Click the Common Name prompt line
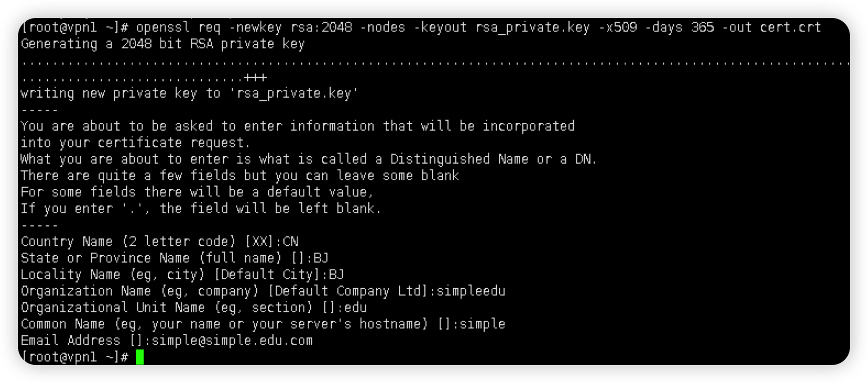 [263, 324]
